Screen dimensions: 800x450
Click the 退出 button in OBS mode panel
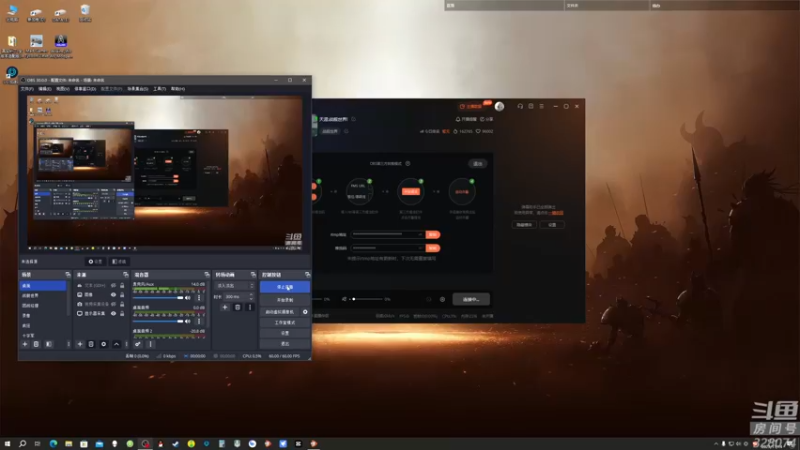tap(478, 164)
